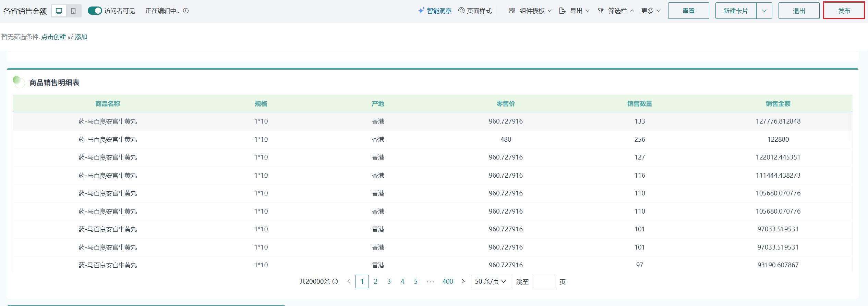Expand 组件模板 dropdown

pyautogui.click(x=530, y=11)
